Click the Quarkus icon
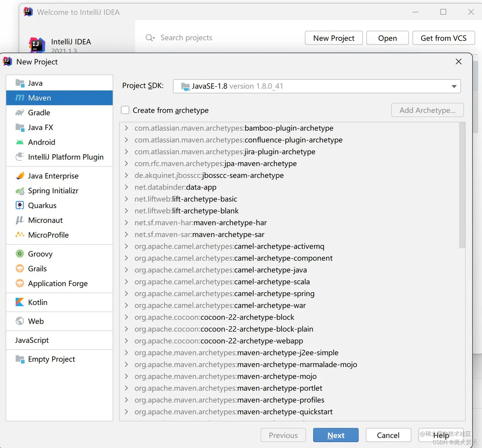The image size is (482, 448). pos(20,205)
